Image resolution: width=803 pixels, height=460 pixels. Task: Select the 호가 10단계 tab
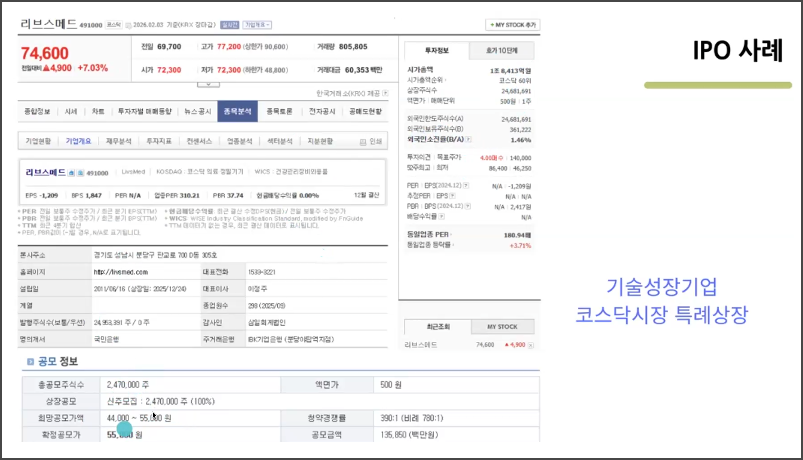coord(502,51)
